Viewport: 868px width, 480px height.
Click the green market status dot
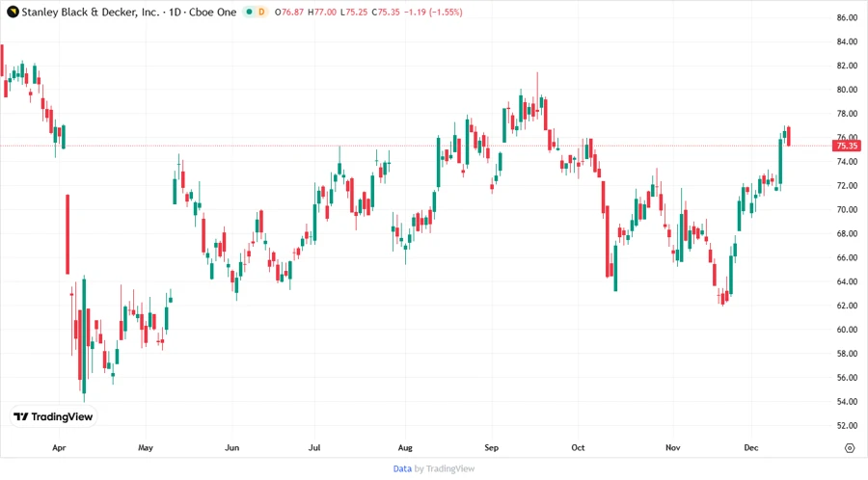pos(249,12)
